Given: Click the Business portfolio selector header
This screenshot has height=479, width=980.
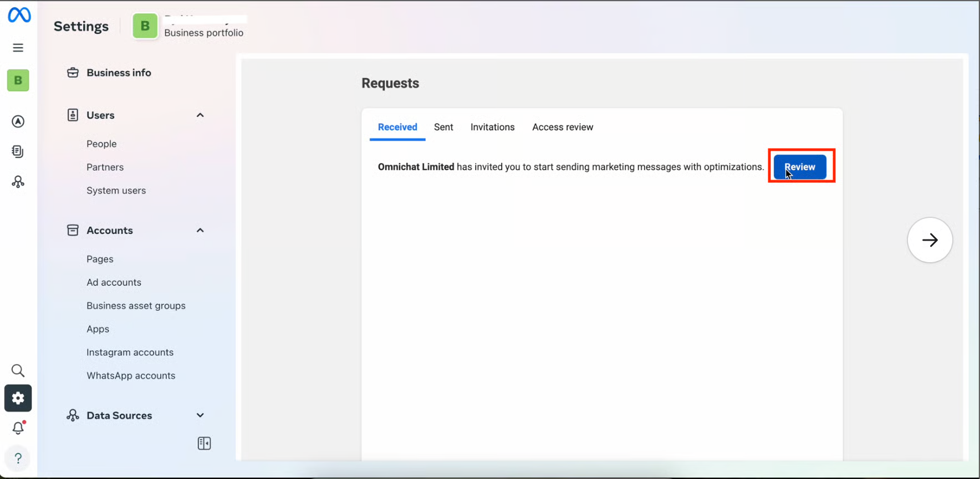Looking at the screenshot, I should pyautogui.click(x=188, y=26).
